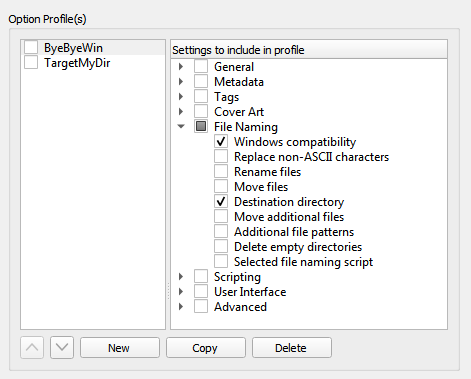The height and width of the screenshot is (379, 471).
Task: Select the Windows compatibility label
Action: tap(295, 142)
